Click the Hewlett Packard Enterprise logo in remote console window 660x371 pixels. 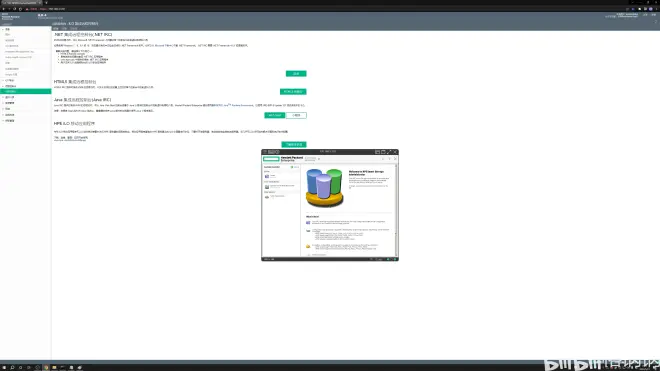click(x=283, y=159)
